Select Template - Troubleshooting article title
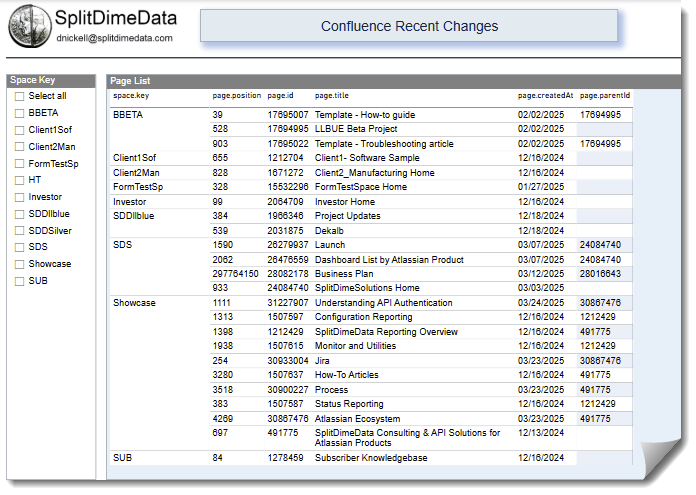The image size is (696, 495). tap(384, 144)
